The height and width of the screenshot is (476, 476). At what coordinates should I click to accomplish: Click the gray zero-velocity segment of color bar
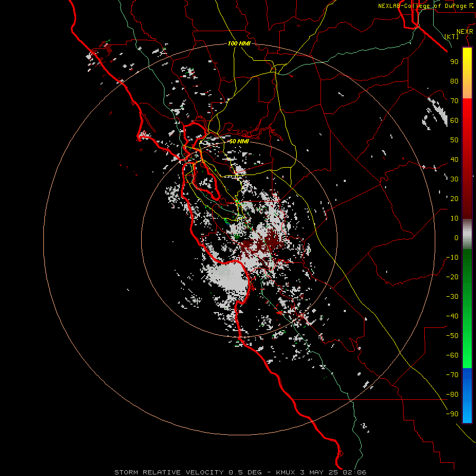[x=467, y=234]
